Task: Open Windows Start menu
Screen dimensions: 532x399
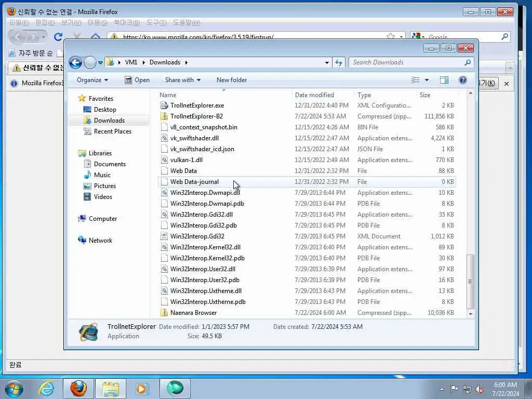Action: click(x=14, y=389)
